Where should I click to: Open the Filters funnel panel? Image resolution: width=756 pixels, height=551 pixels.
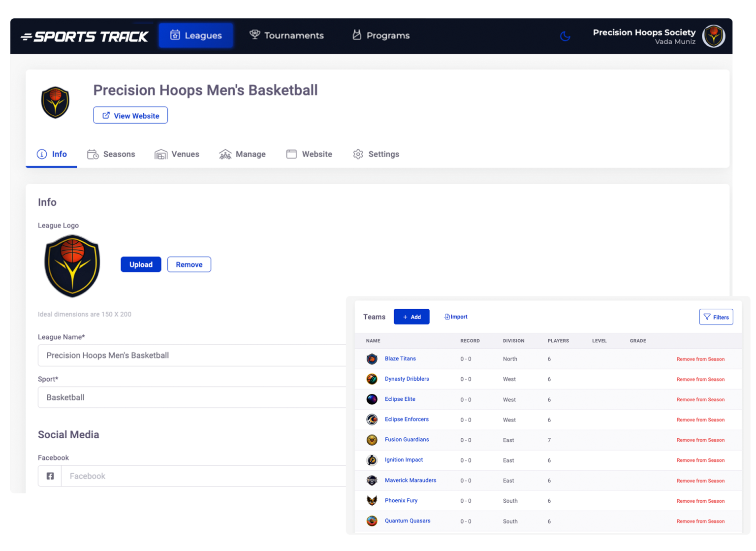coord(716,317)
